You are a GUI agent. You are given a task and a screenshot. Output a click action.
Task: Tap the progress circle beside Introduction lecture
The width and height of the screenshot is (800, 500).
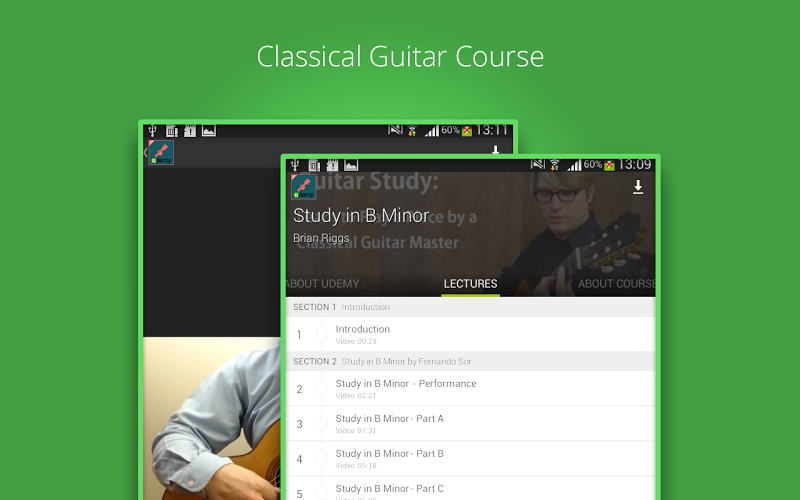click(x=321, y=334)
